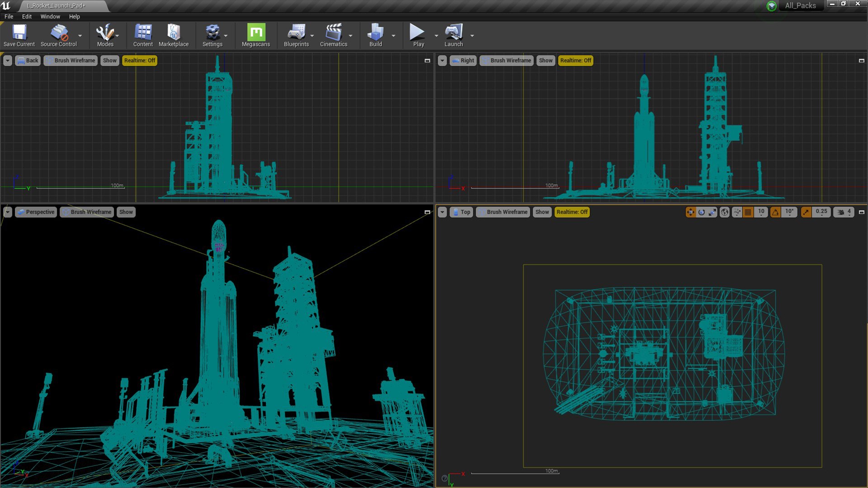The image size is (868, 488).
Task: Open the Settings toolbar button
Action: (212, 35)
